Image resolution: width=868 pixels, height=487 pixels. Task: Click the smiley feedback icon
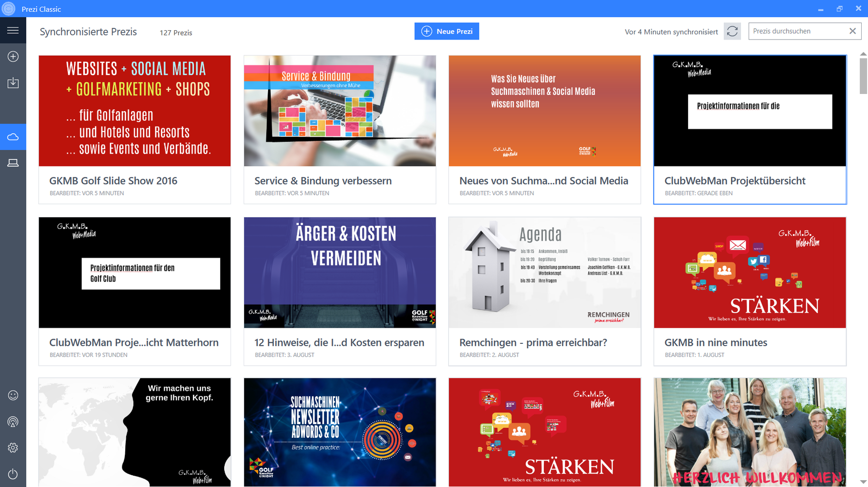13,395
